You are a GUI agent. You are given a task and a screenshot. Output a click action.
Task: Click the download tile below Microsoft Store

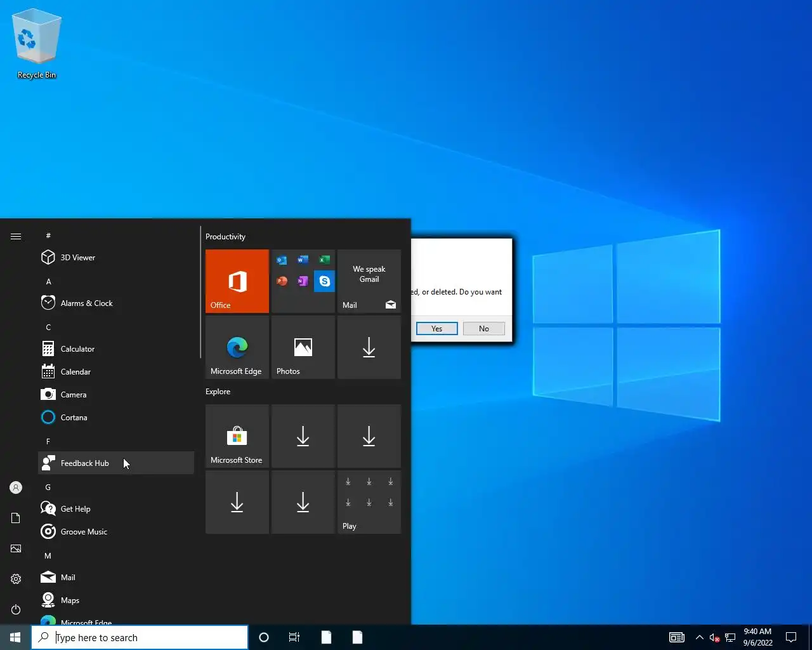point(237,502)
